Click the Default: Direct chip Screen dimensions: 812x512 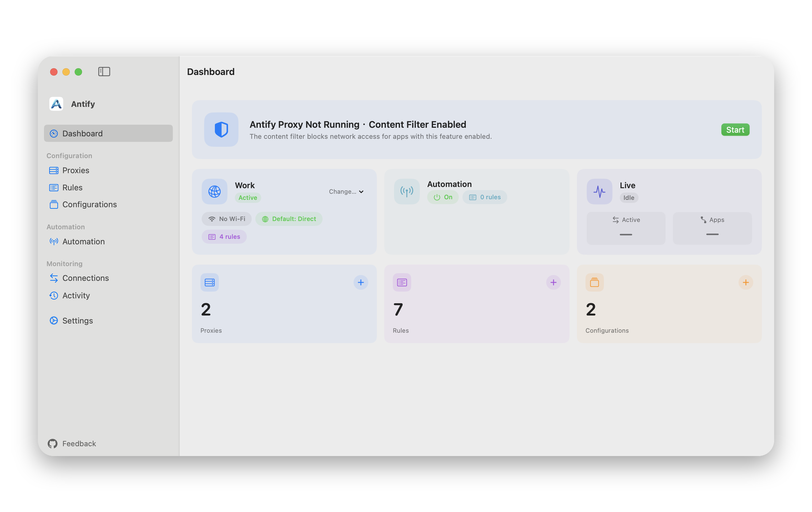289,219
